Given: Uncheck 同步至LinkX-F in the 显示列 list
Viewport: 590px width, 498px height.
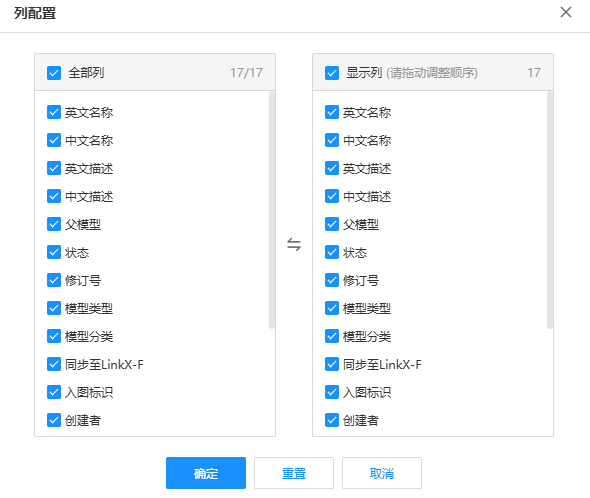Looking at the screenshot, I should 332,364.
